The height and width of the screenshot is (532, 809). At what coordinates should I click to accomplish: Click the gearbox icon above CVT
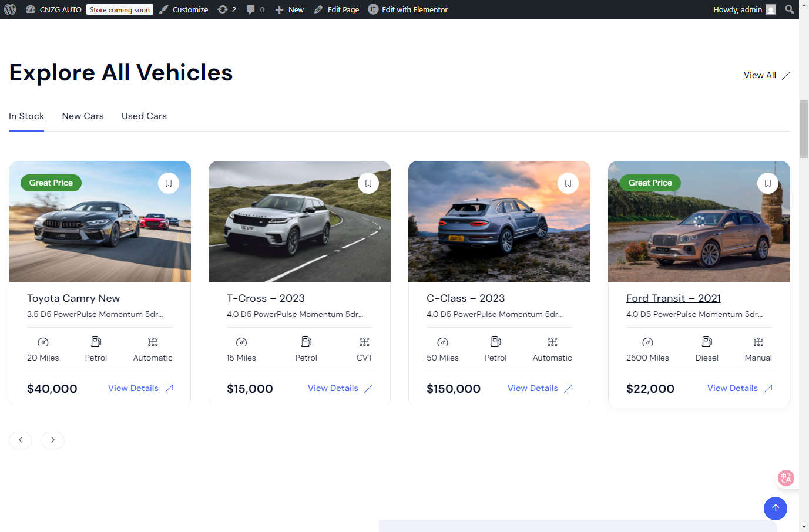click(364, 342)
